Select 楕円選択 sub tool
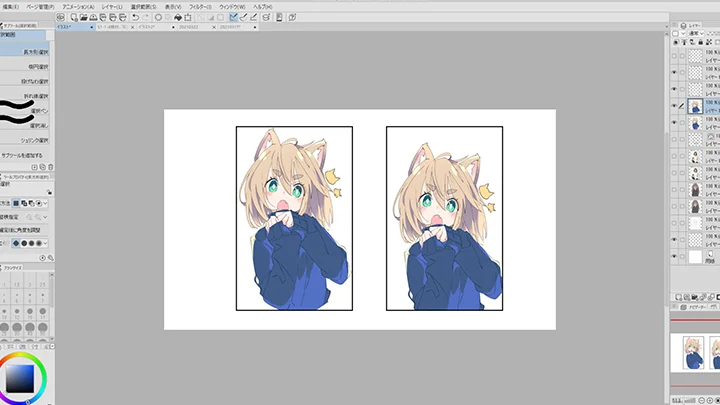The width and height of the screenshot is (720, 405). pos(25,67)
